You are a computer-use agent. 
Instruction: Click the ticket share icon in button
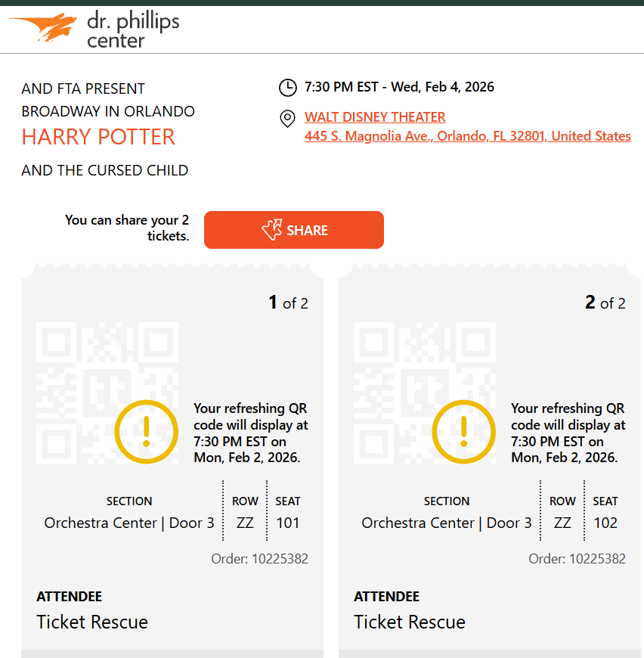tap(271, 230)
